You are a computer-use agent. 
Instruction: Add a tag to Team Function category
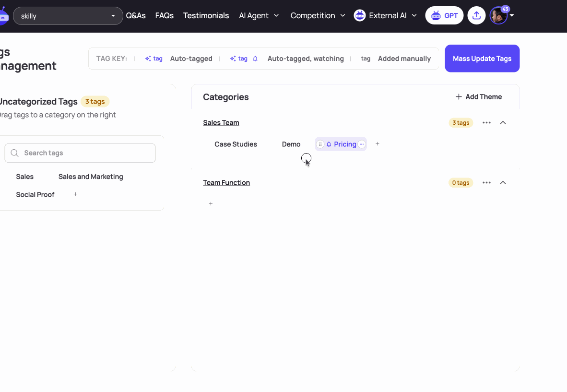click(x=211, y=204)
